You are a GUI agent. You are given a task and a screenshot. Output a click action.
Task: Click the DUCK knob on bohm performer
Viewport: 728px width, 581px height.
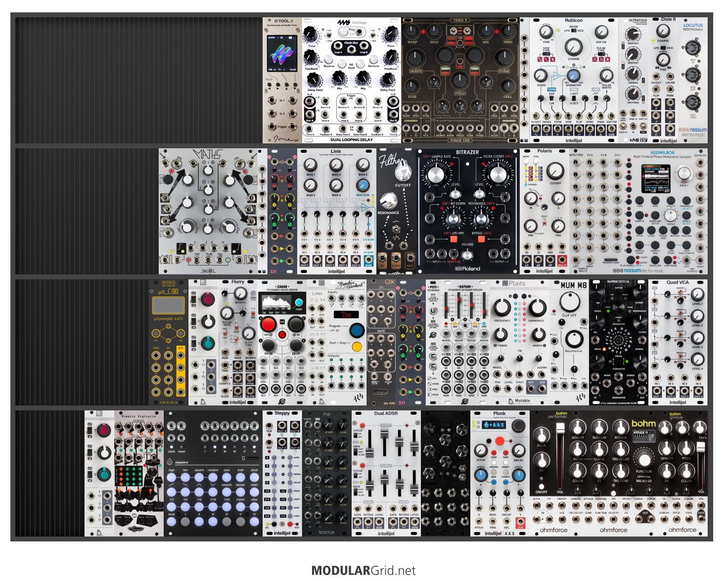tap(542, 435)
